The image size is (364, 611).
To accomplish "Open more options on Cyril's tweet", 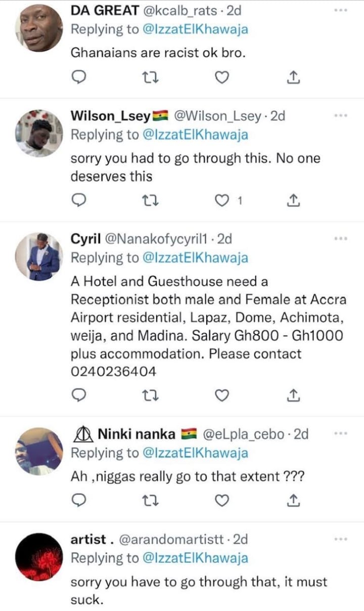I will [341, 238].
